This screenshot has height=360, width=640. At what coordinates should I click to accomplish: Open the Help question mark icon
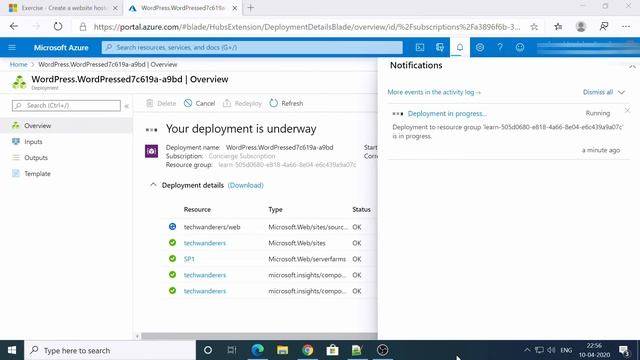[500, 47]
